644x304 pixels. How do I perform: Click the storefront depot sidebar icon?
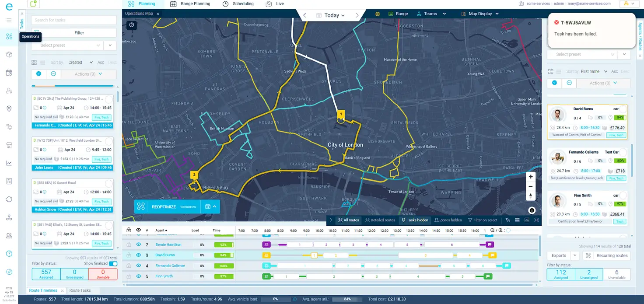pos(9,145)
